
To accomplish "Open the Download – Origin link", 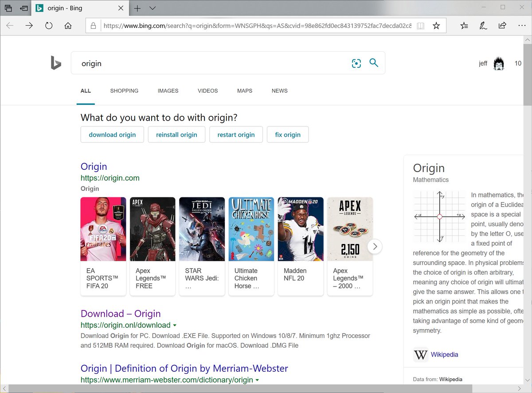I will 121,314.
